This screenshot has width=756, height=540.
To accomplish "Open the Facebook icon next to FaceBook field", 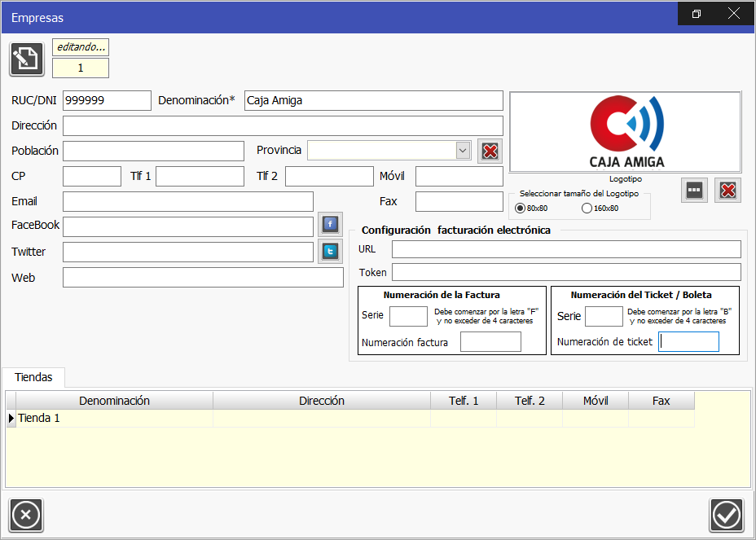I will tap(330, 224).
